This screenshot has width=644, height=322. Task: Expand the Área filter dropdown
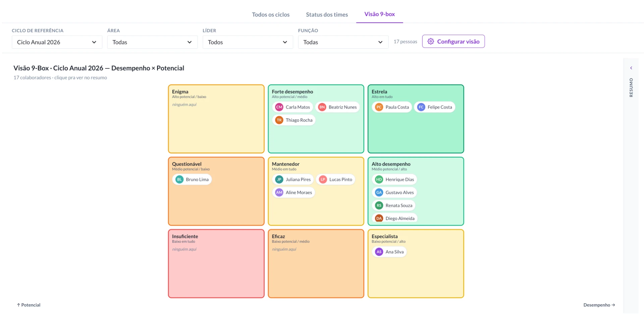[152, 42]
